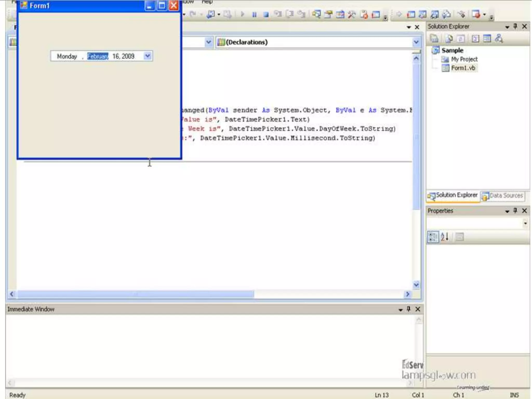Click the Step Over toolbar icon
Image resolution: width=532 pixels, height=399 pixels.
click(x=289, y=14)
